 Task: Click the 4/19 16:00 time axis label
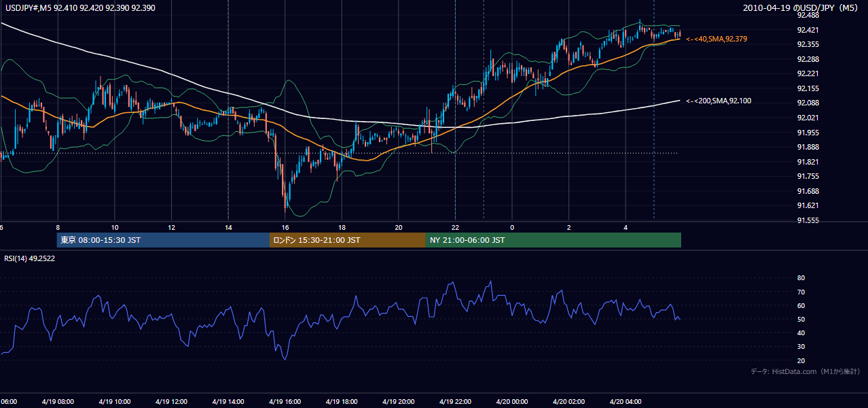pyautogui.click(x=285, y=401)
